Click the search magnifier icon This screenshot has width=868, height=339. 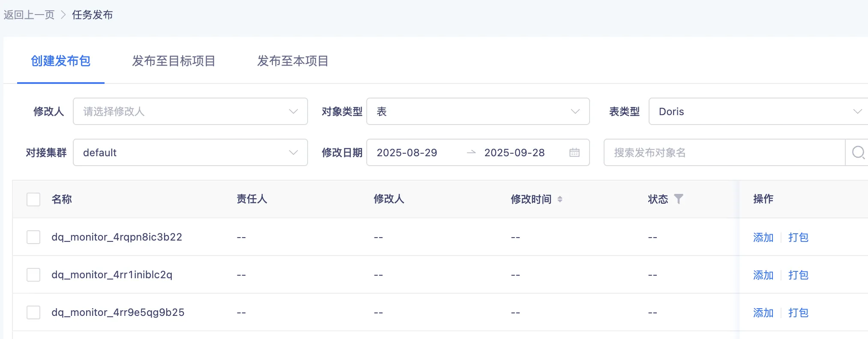tap(858, 152)
